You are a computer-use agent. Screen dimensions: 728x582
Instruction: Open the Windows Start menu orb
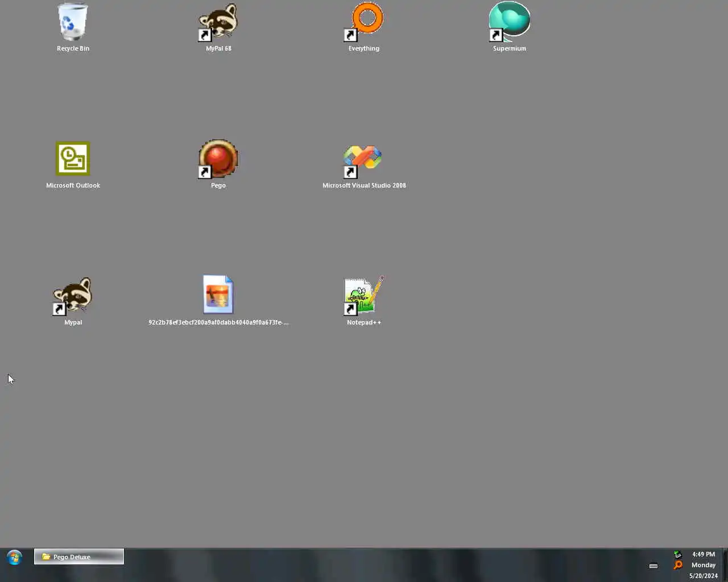[15, 557]
